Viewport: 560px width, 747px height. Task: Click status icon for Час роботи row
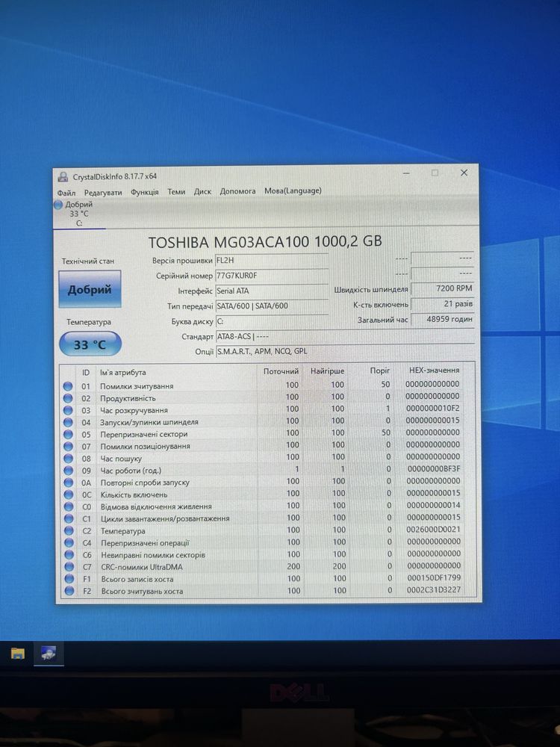point(69,470)
